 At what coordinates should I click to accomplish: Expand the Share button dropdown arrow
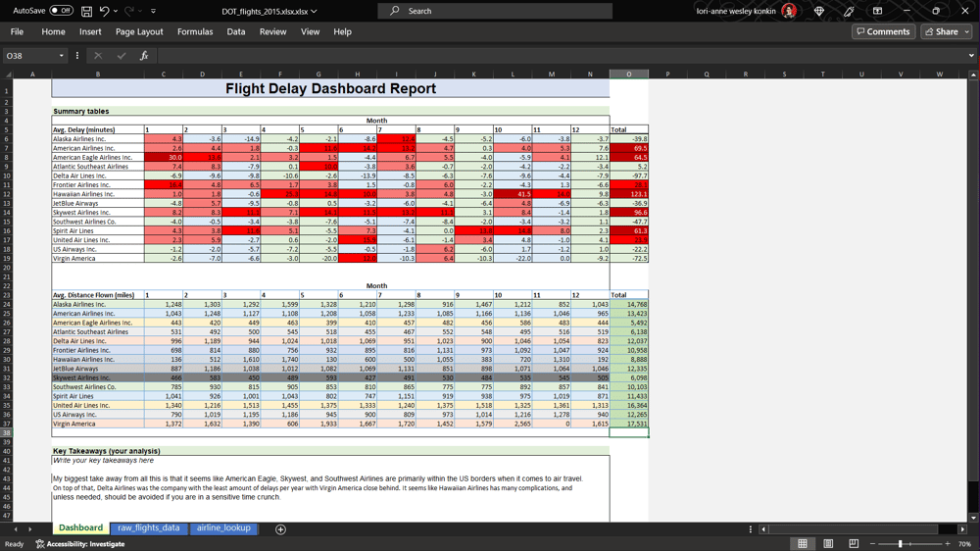coord(967,31)
